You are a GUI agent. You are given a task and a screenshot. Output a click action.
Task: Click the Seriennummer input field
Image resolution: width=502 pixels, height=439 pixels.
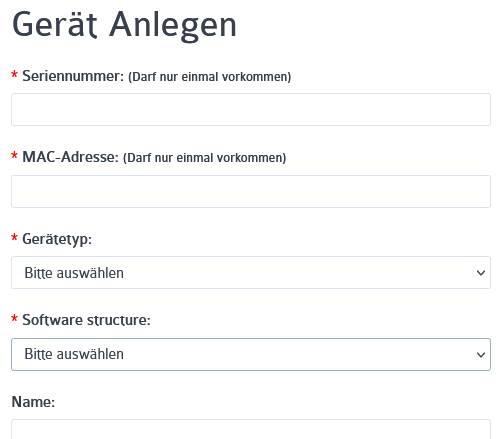(x=251, y=110)
